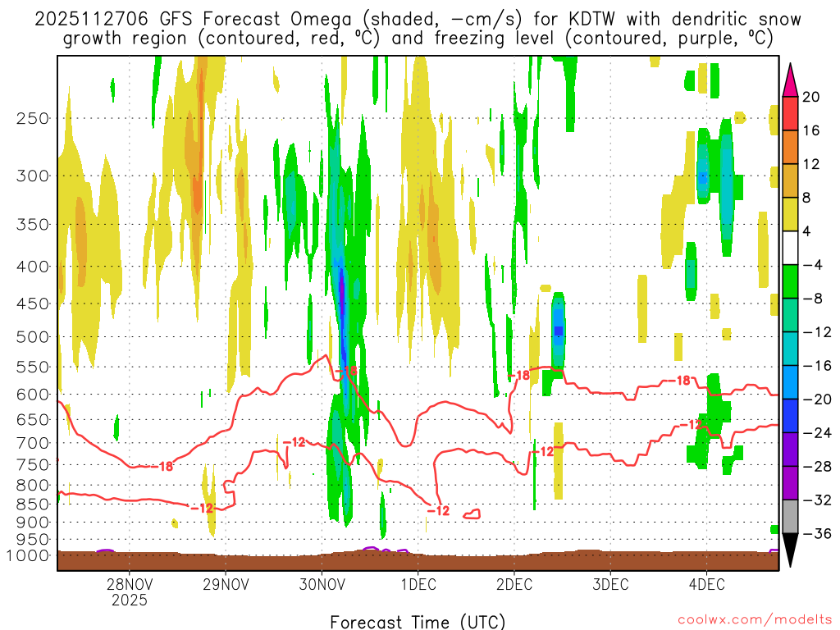This screenshot has width=840, height=630.
Task: Click the pink upward arrow atop the colorbar
Action: coord(790,80)
